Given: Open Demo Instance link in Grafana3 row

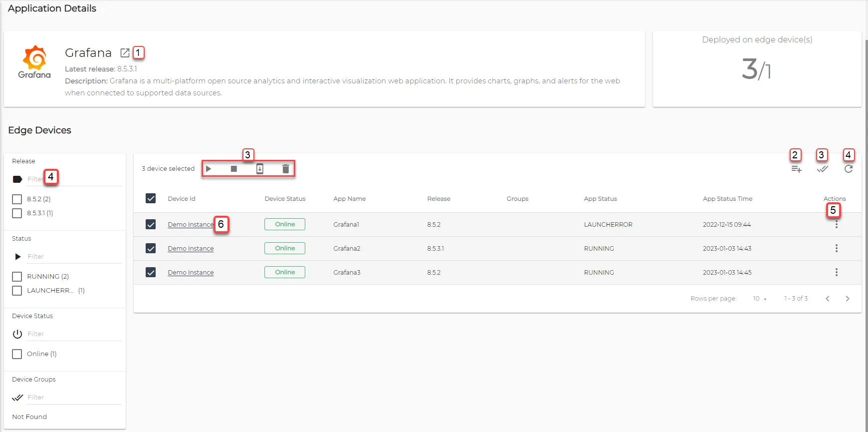Looking at the screenshot, I should (191, 273).
